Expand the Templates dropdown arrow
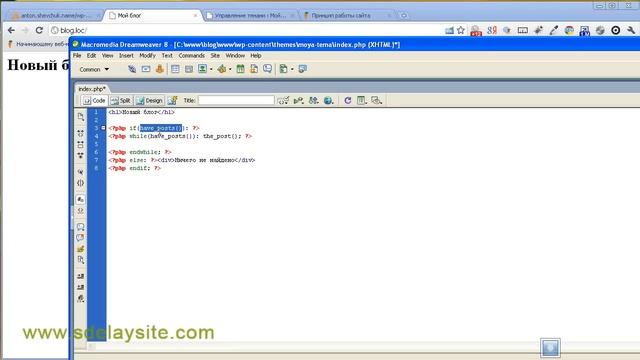Image resolution: width=640 pixels, height=360 pixels. click(x=292, y=69)
